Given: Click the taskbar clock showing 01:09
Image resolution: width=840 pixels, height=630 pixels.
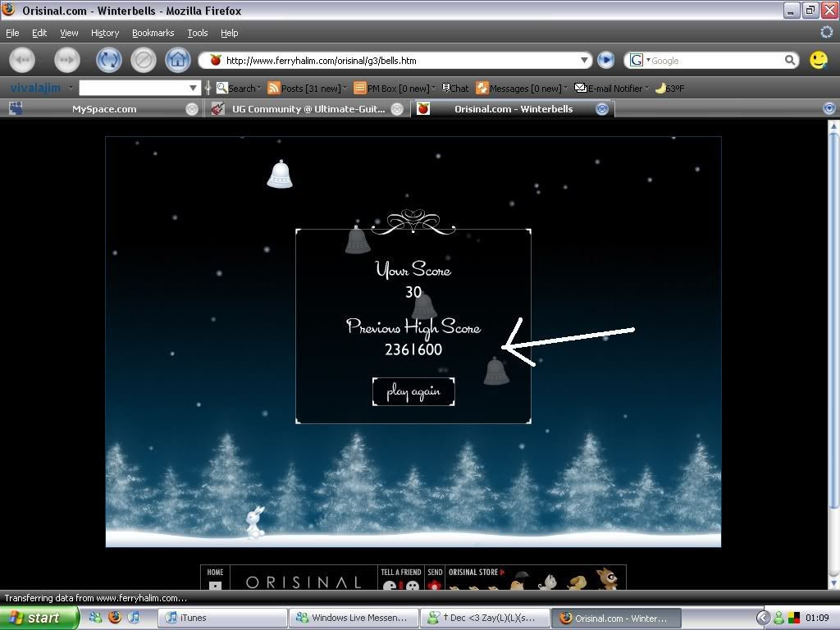Looking at the screenshot, I should (x=817, y=619).
